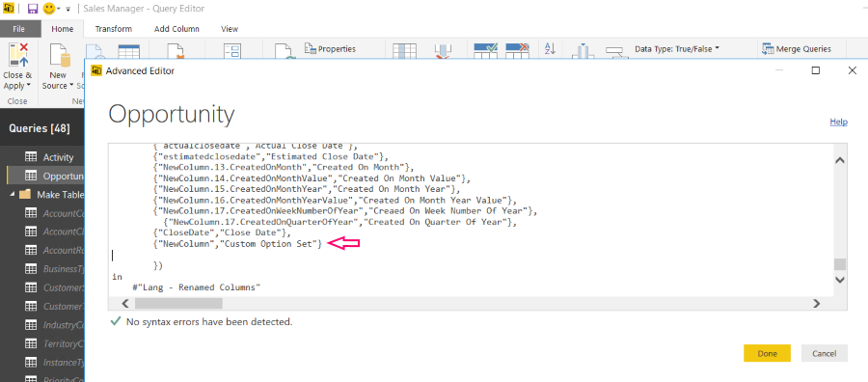Click Merge Queries in the ribbon
Image resolution: width=868 pixels, height=382 pixels.
(x=797, y=49)
